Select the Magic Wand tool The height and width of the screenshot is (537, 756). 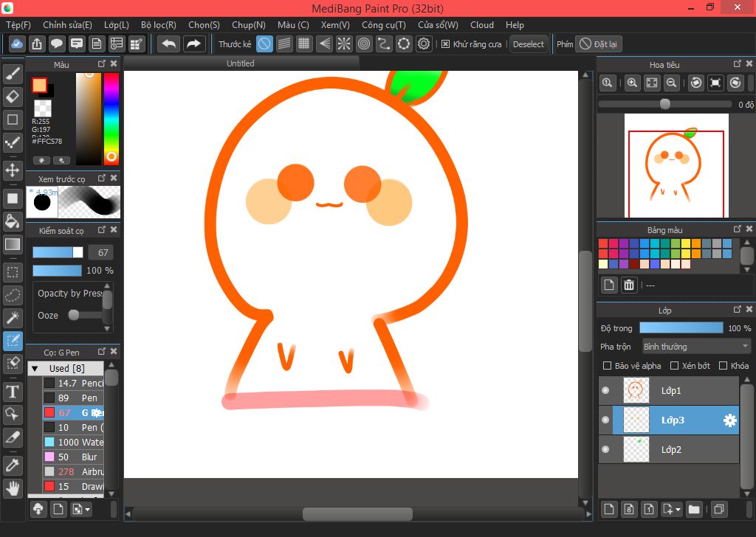(x=13, y=318)
